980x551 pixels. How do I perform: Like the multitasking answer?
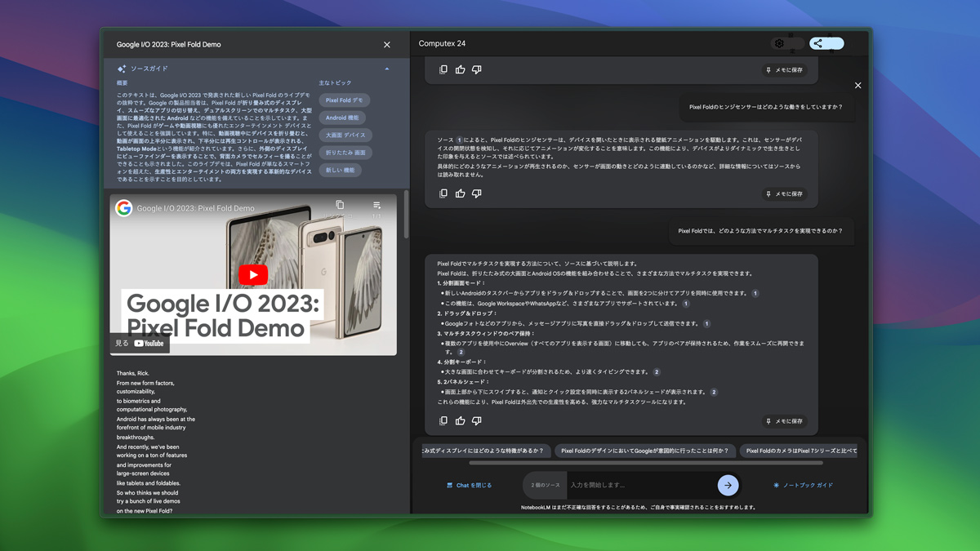461,421
